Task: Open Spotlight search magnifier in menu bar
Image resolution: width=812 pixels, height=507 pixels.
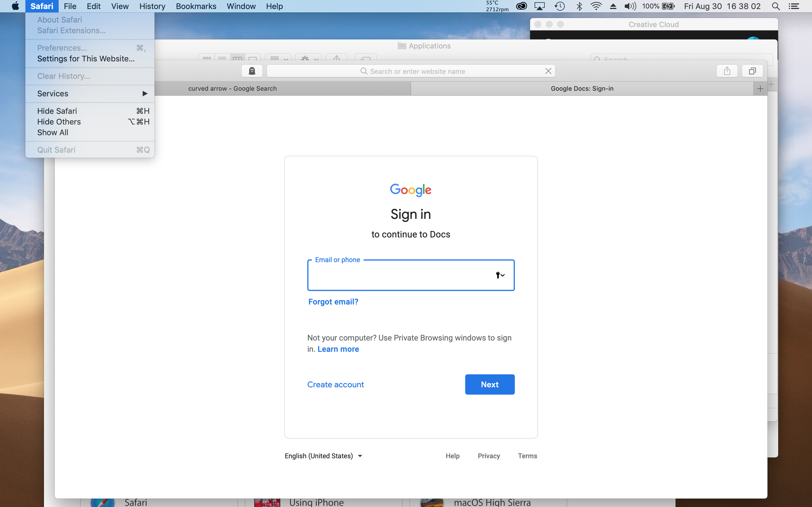Action: pyautogui.click(x=776, y=6)
